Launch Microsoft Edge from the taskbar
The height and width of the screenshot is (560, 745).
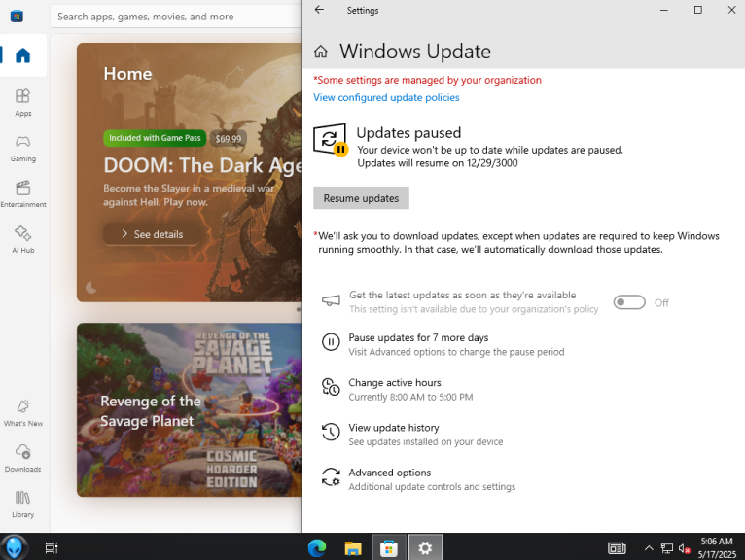tap(317, 548)
